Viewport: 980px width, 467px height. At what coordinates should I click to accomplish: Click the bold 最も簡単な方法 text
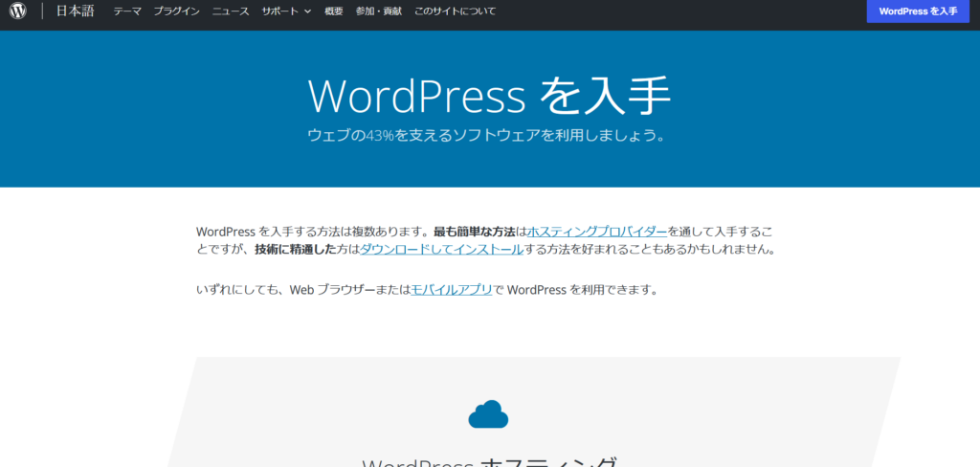[x=475, y=232]
